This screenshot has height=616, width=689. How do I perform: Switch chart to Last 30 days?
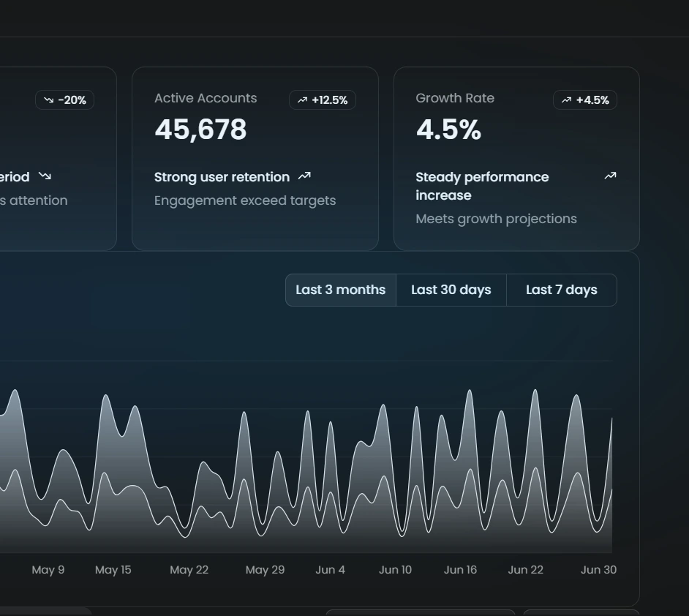pyautogui.click(x=451, y=290)
